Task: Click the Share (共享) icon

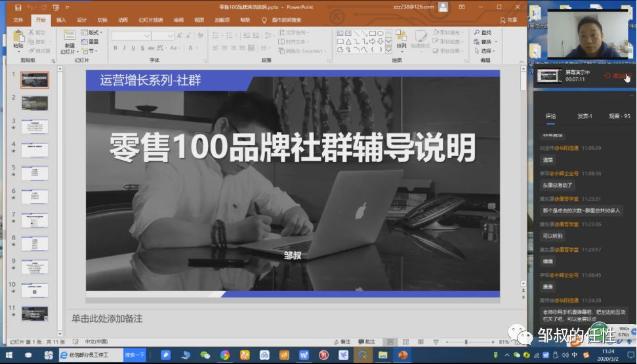Action: click(508, 20)
